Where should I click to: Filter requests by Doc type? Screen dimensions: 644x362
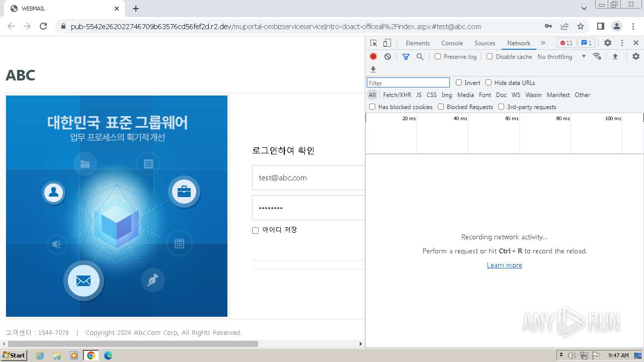(x=501, y=95)
